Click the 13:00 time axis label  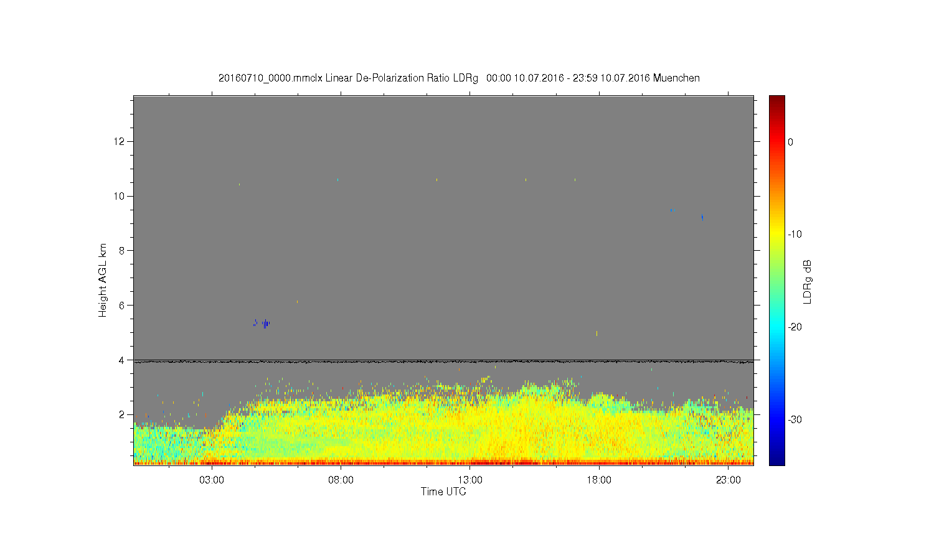(x=470, y=480)
